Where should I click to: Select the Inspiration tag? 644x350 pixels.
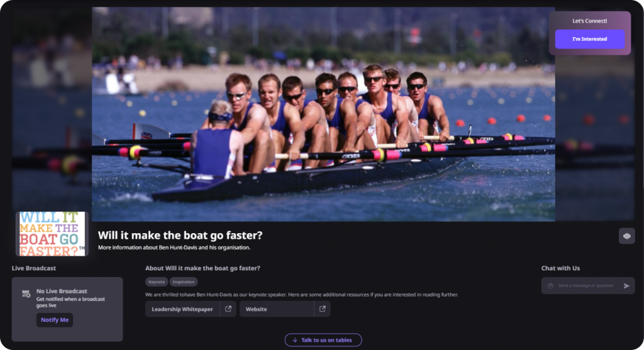click(x=184, y=282)
